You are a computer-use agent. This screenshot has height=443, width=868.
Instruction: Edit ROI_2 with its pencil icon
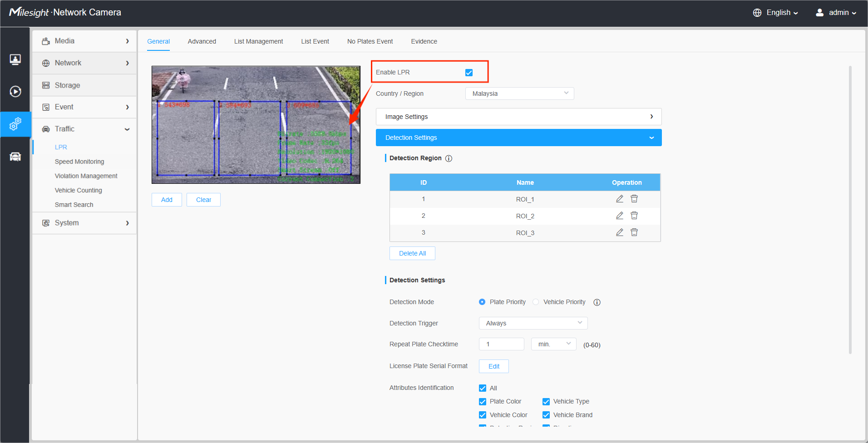[620, 216]
